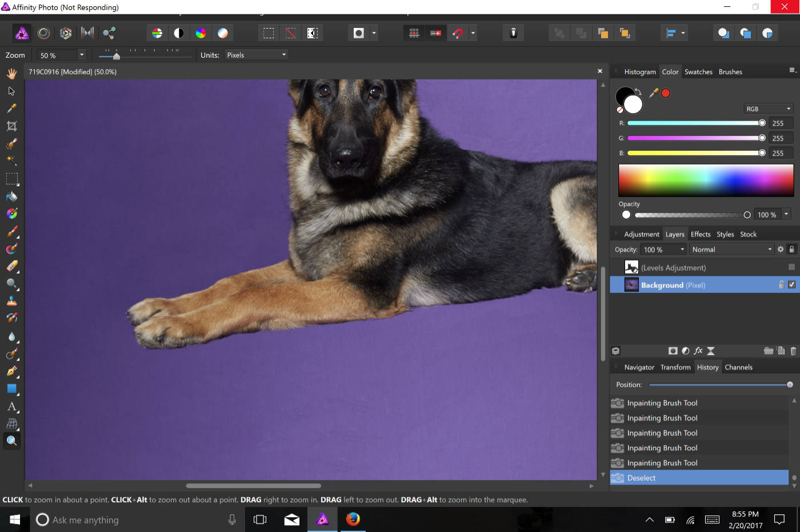
Task: Select the Deselect history entry
Action: pos(699,478)
